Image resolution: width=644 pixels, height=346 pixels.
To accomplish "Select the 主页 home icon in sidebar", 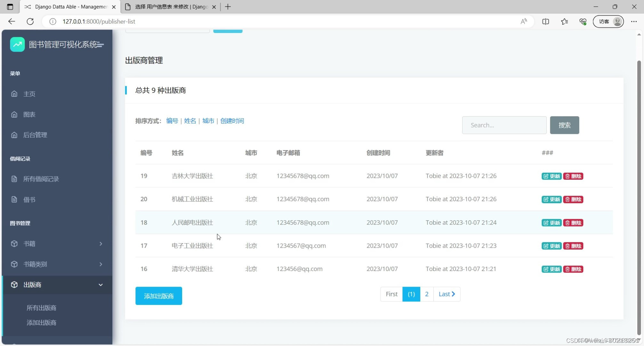I will point(14,94).
